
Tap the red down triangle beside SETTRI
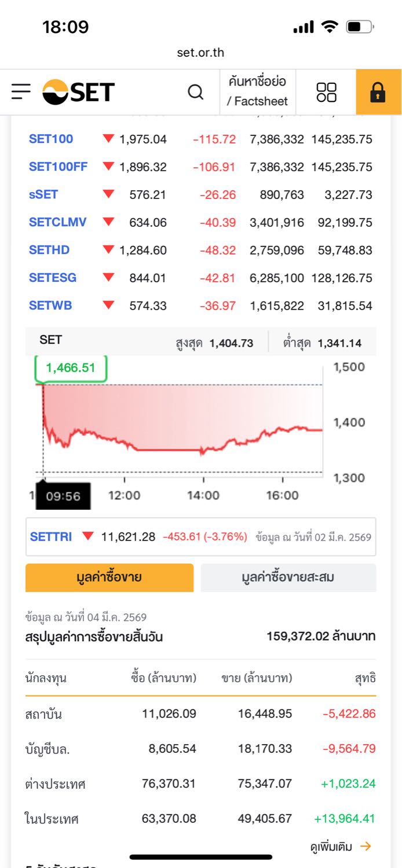coord(87,536)
